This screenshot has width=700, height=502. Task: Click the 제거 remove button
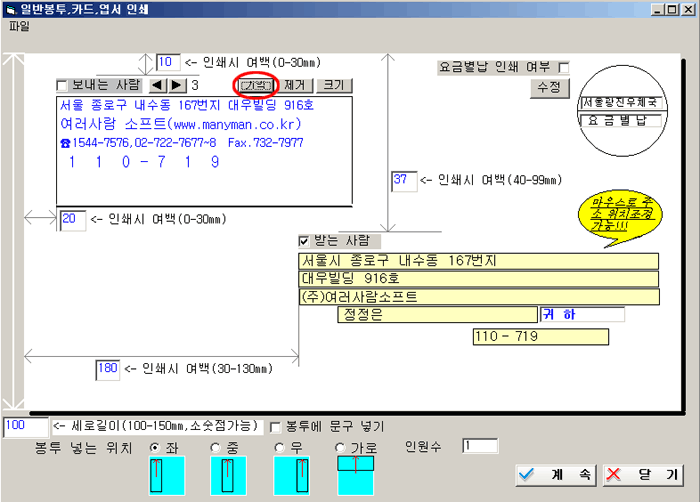298,86
